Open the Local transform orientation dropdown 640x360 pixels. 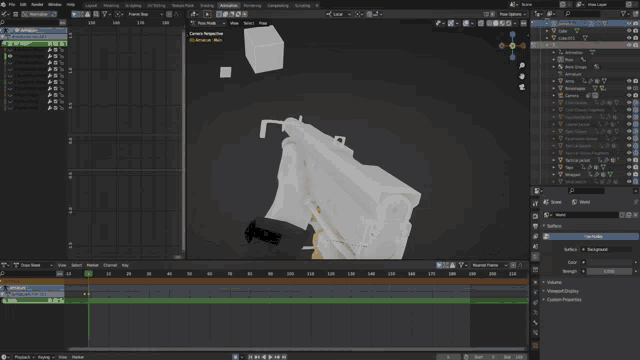(x=338, y=14)
